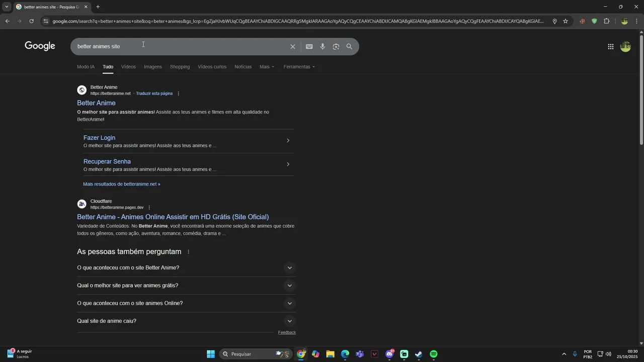Switch the POR PTB2 keyboard language
Viewport: 644px width, 362px height.
[x=588, y=354]
